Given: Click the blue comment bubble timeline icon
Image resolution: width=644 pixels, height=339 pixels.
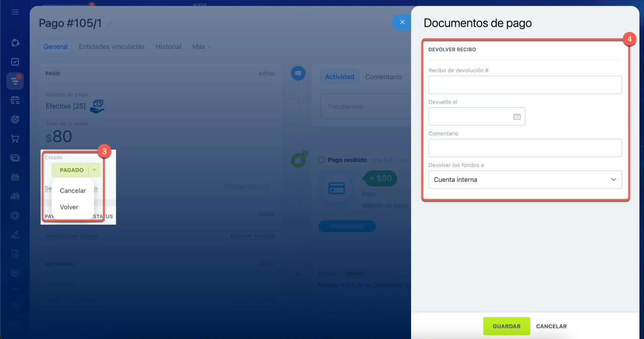Looking at the screenshot, I should (x=298, y=74).
